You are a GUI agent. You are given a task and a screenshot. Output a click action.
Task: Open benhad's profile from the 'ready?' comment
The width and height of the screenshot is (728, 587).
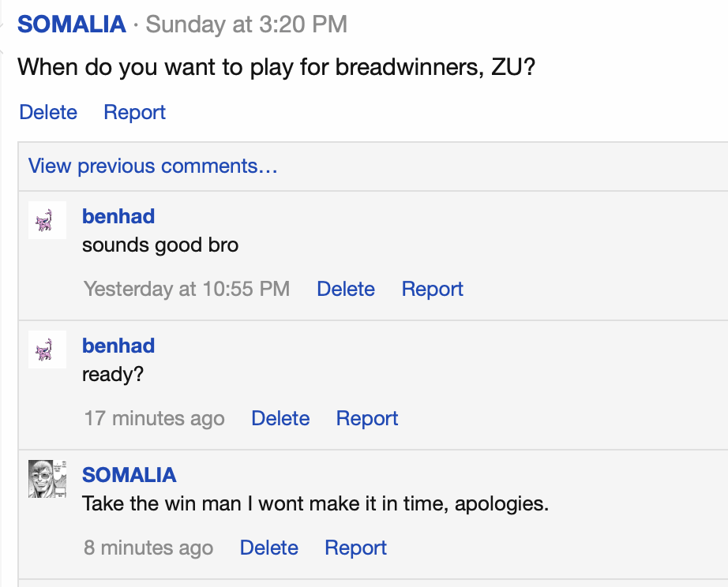click(118, 345)
